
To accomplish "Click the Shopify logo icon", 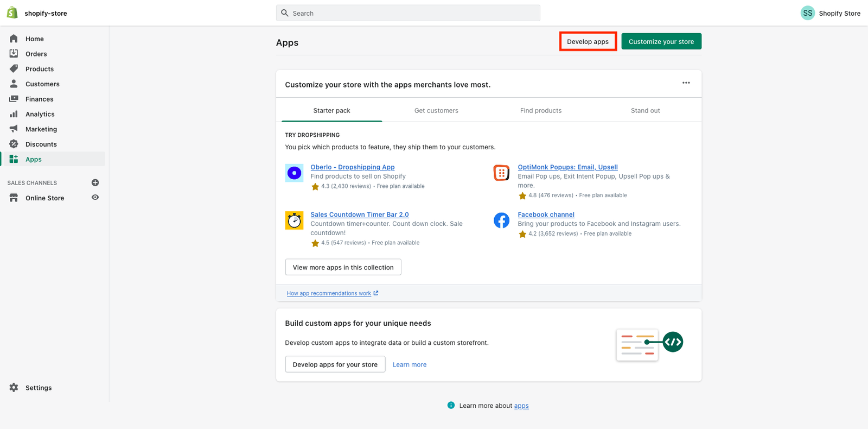I will pyautogui.click(x=12, y=12).
